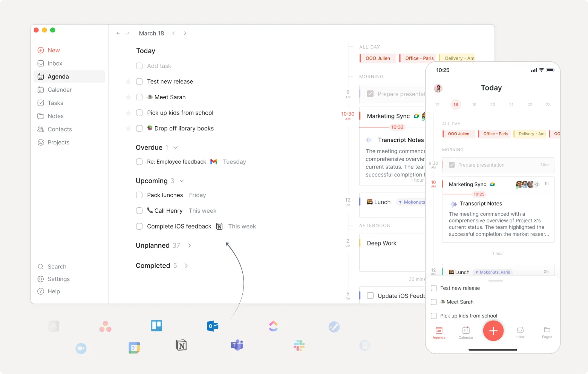Check the Call Henry task
Screen dimensions: 588x374
tap(139, 211)
